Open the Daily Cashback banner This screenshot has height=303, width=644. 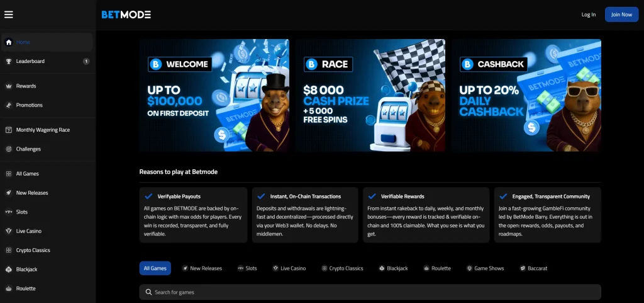526,95
